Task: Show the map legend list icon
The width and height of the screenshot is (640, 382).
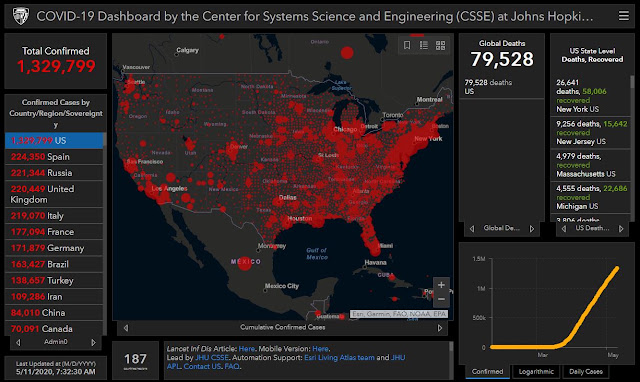Action: tap(424, 45)
